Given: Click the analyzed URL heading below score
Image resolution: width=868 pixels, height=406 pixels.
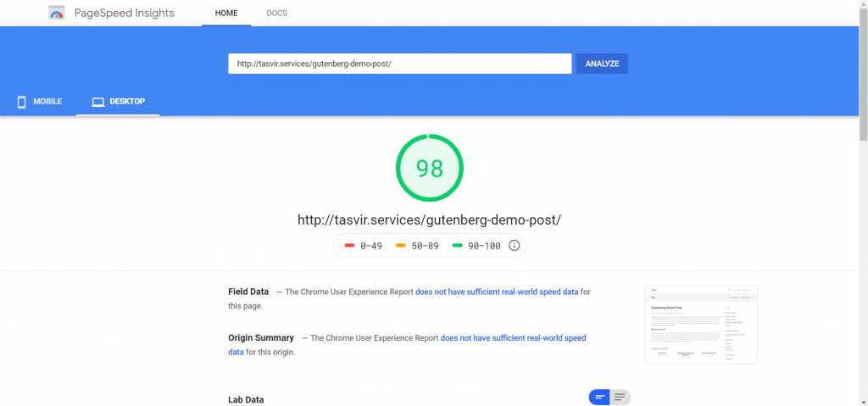Looking at the screenshot, I should (x=430, y=220).
